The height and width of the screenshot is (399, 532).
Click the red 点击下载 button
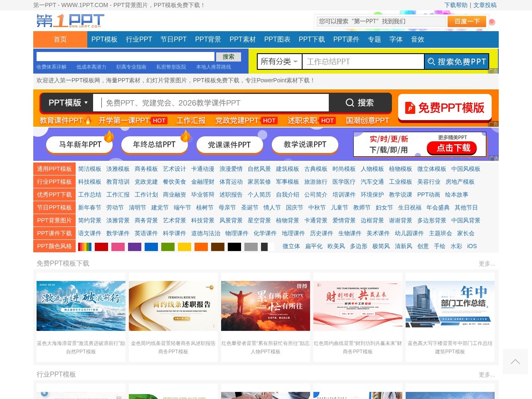point(452,148)
